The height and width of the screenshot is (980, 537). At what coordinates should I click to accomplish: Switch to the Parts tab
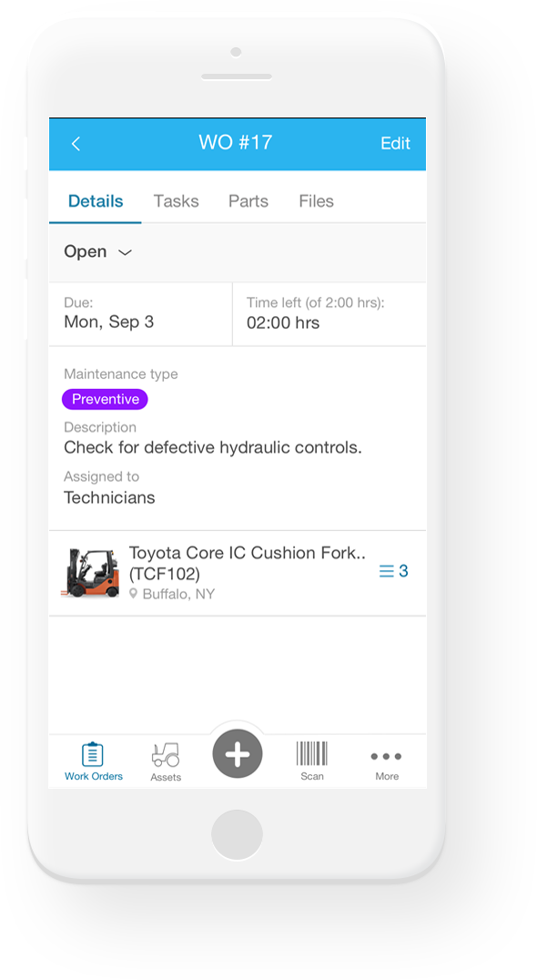click(x=248, y=200)
